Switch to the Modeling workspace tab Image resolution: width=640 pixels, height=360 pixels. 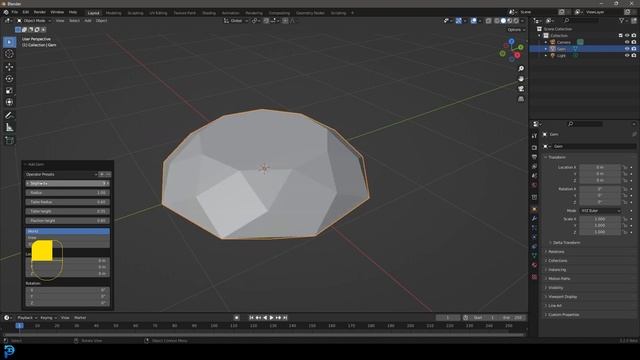coord(113,13)
